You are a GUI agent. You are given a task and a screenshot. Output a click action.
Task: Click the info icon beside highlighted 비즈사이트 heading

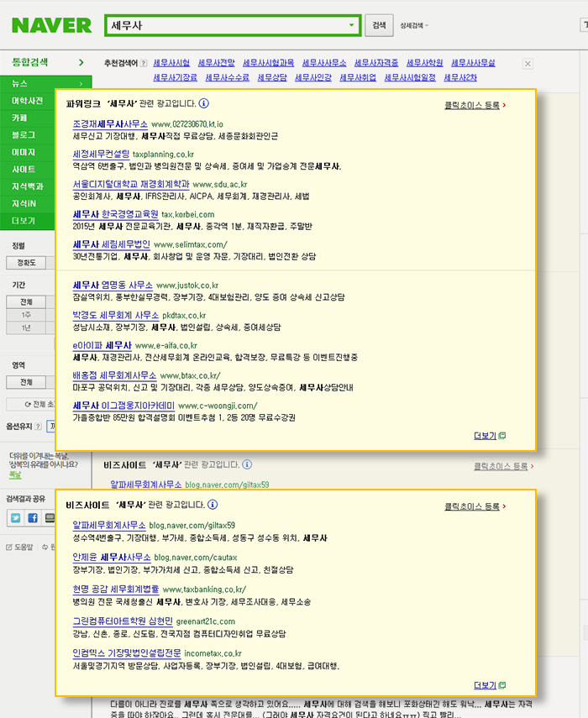(x=213, y=505)
